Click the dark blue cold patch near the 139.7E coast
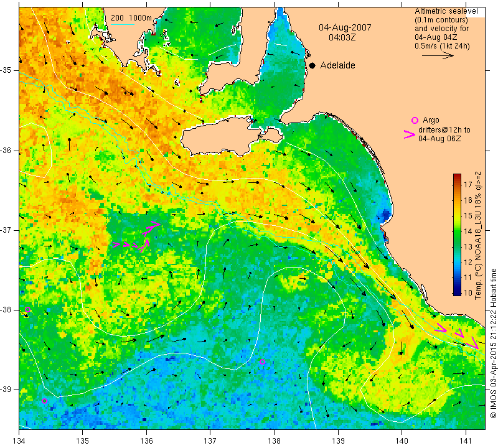498x448 pixels. (385, 215)
